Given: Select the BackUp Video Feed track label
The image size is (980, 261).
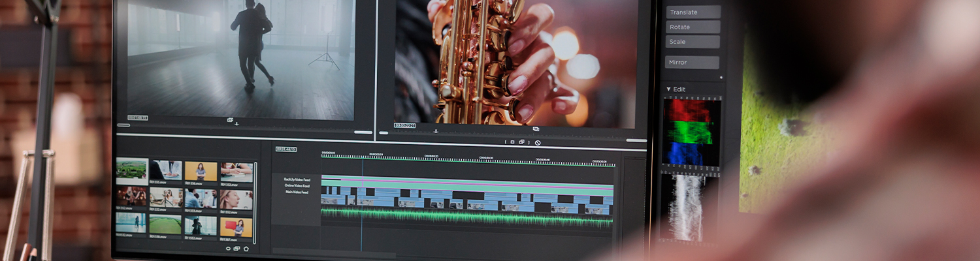Looking at the screenshot, I should point(297,179).
